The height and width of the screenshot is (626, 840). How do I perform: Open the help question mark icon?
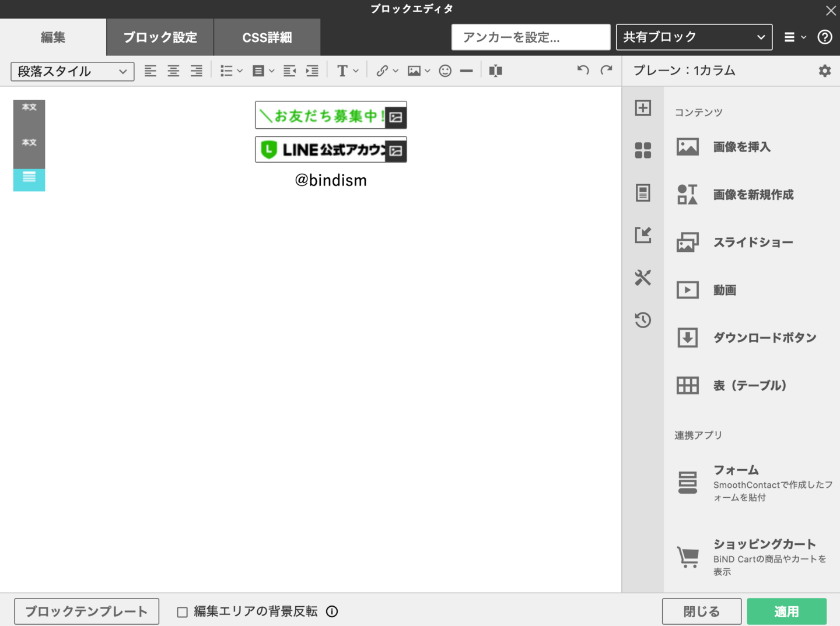[825, 37]
